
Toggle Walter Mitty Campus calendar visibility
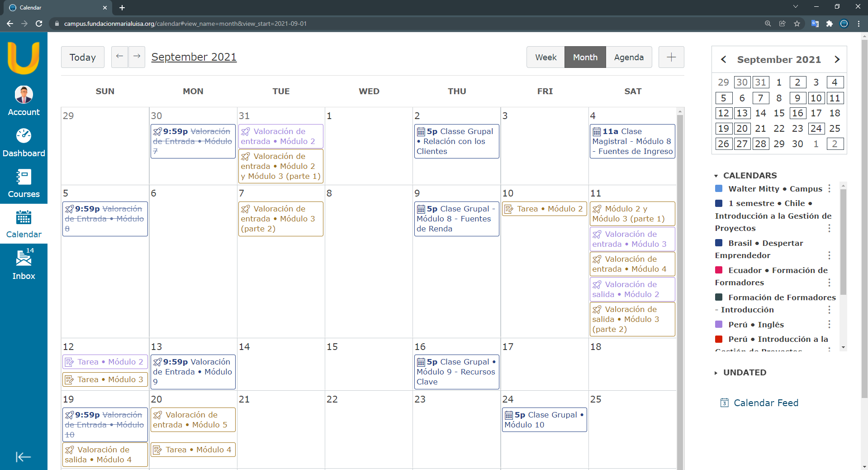(719, 189)
